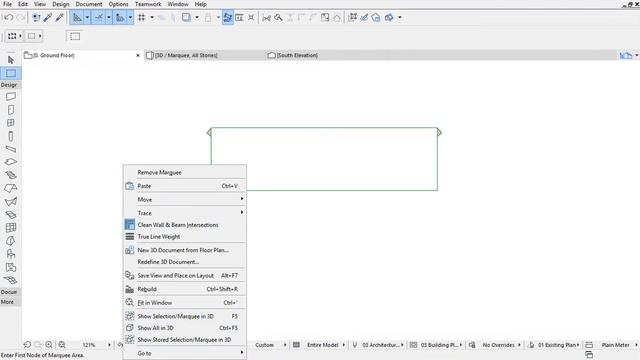Select the Skylight tool in toolbox
This screenshot has height=360, width=640.
[x=11, y=215]
